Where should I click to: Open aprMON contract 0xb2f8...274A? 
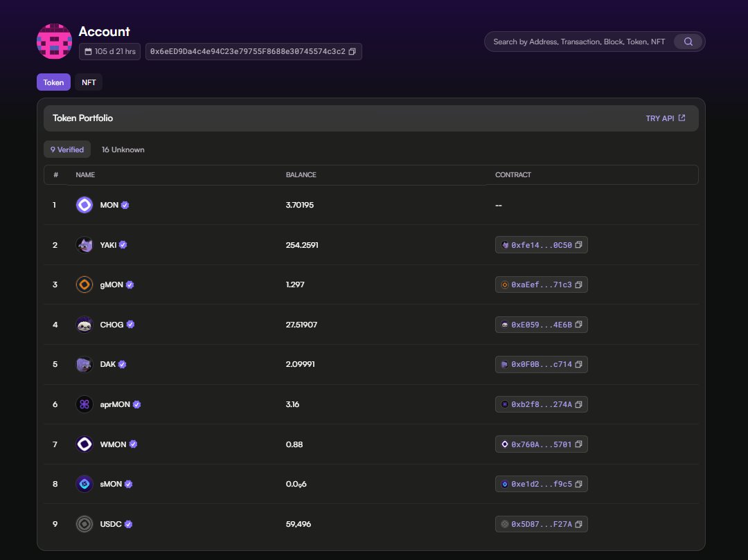pyautogui.click(x=542, y=404)
